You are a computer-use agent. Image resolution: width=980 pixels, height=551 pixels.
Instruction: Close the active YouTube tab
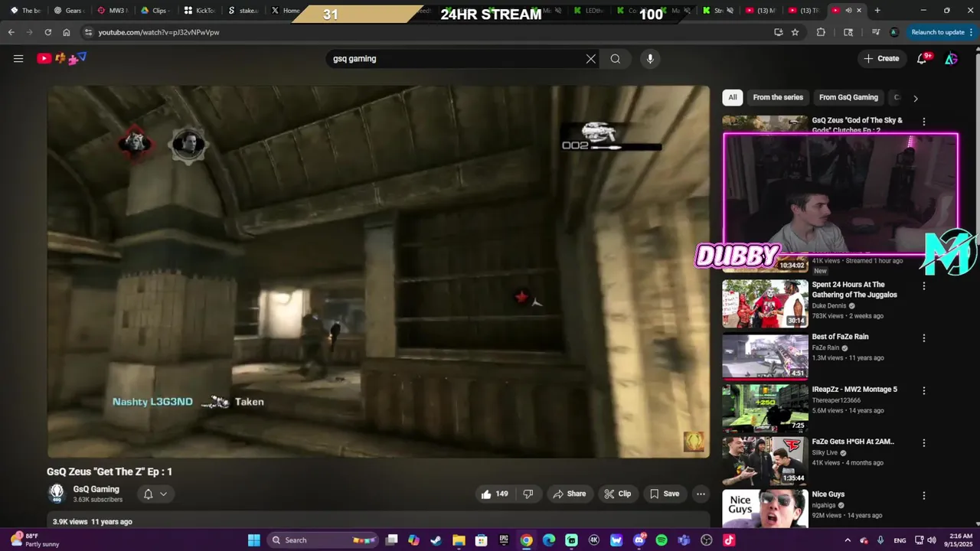pos(859,11)
